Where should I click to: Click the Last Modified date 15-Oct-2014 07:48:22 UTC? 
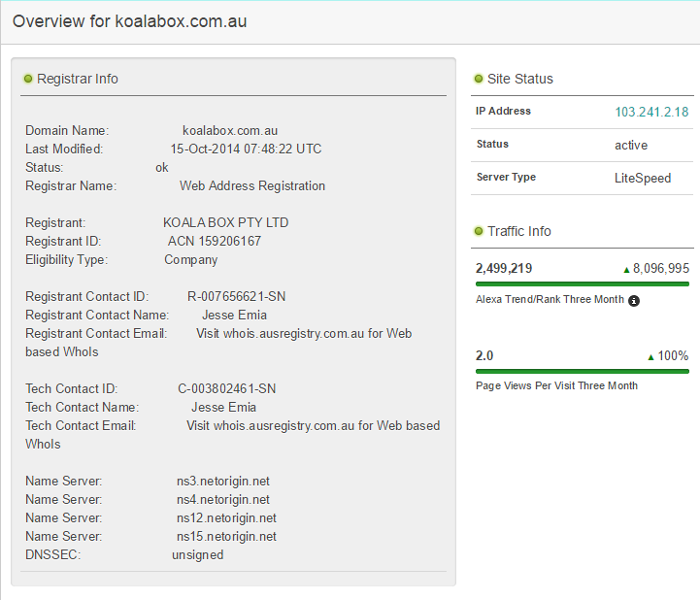(246, 150)
